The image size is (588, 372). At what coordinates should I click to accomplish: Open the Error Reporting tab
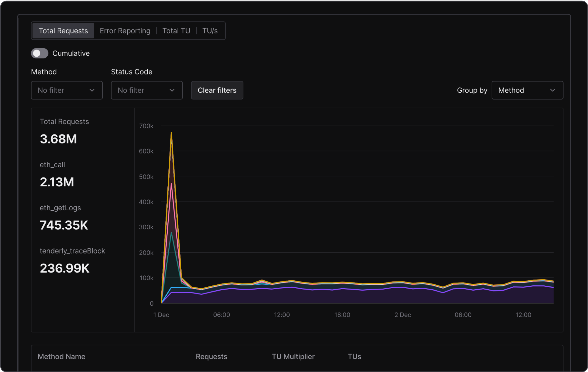(x=125, y=31)
